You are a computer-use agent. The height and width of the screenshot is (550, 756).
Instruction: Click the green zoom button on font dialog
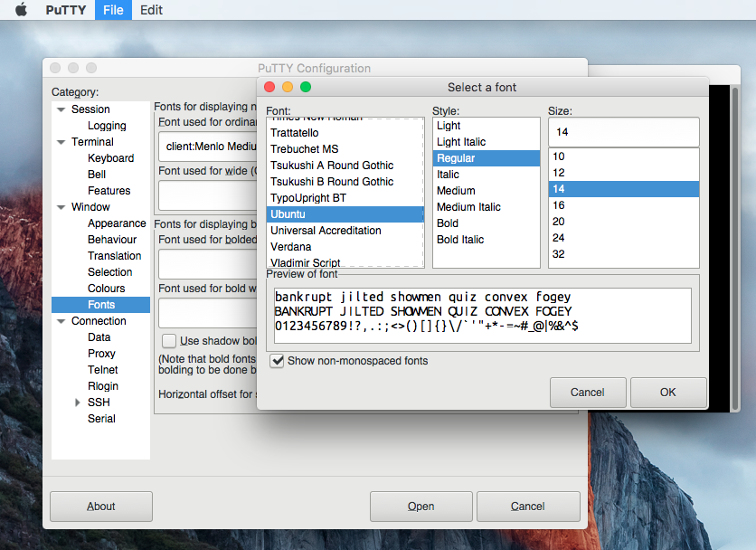click(x=306, y=87)
